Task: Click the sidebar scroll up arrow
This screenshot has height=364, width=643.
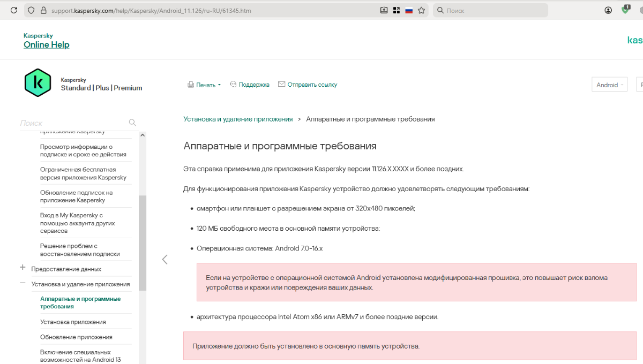Action: pyautogui.click(x=143, y=135)
